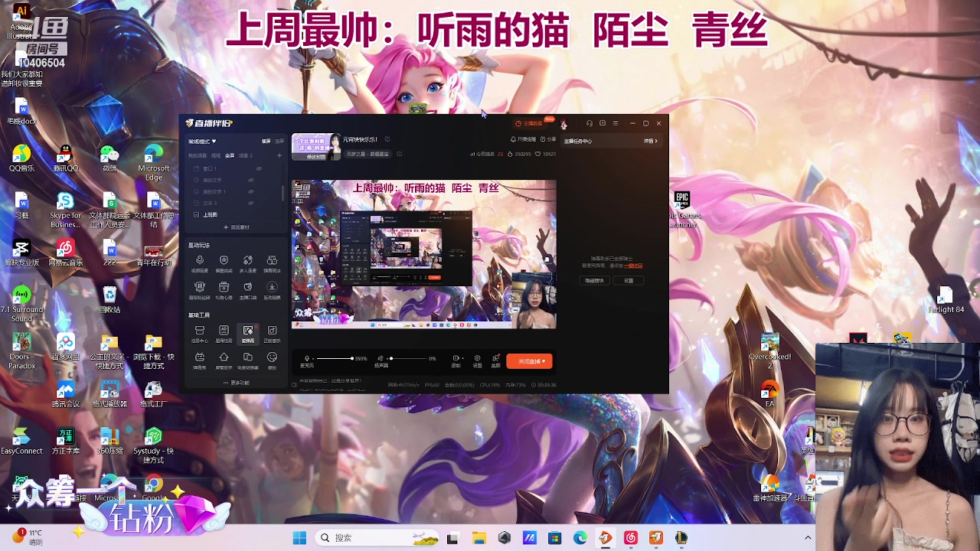Expand 更多功能 in the tools panel
980x551 pixels.
(x=236, y=383)
